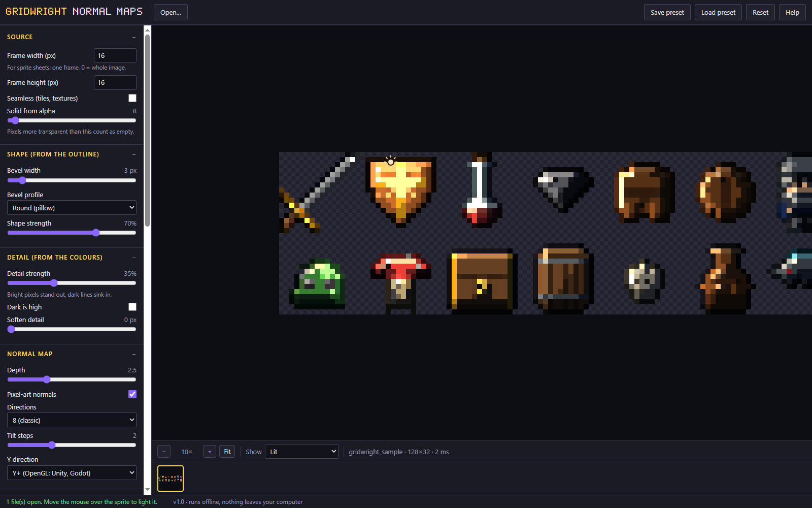Adjust the Shape strength slider

(72, 233)
